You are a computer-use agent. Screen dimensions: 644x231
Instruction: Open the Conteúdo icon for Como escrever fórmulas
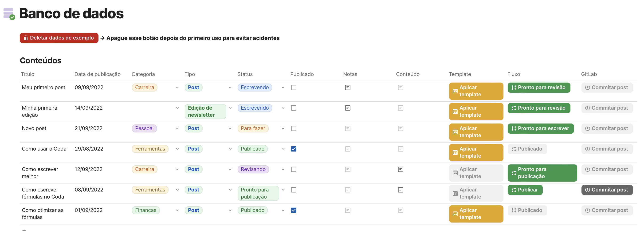click(x=401, y=190)
